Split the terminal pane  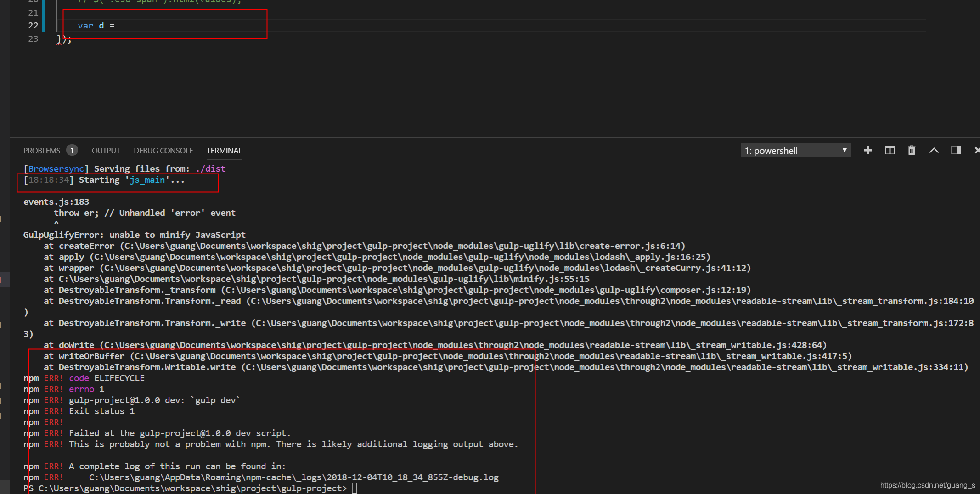tap(890, 150)
